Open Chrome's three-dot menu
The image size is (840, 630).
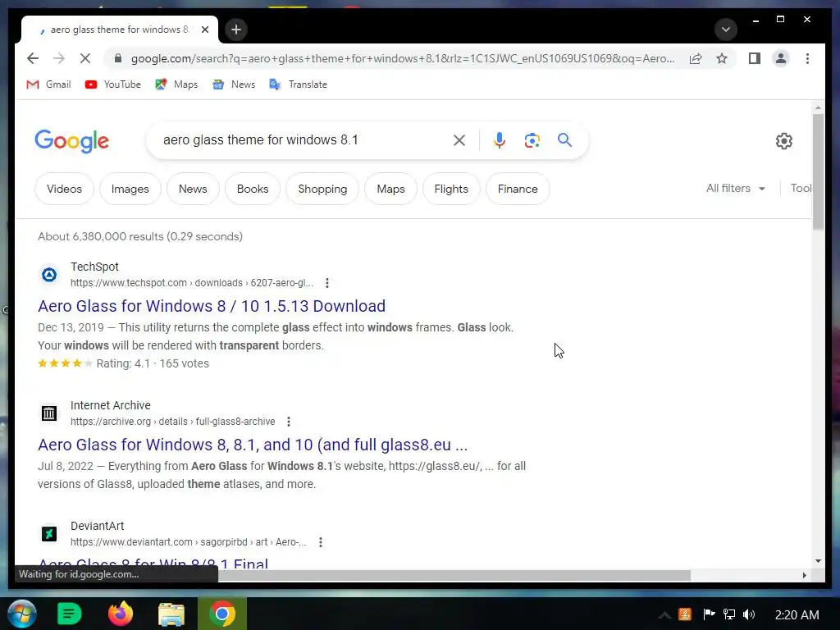pyautogui.click(x=807, y=58)
